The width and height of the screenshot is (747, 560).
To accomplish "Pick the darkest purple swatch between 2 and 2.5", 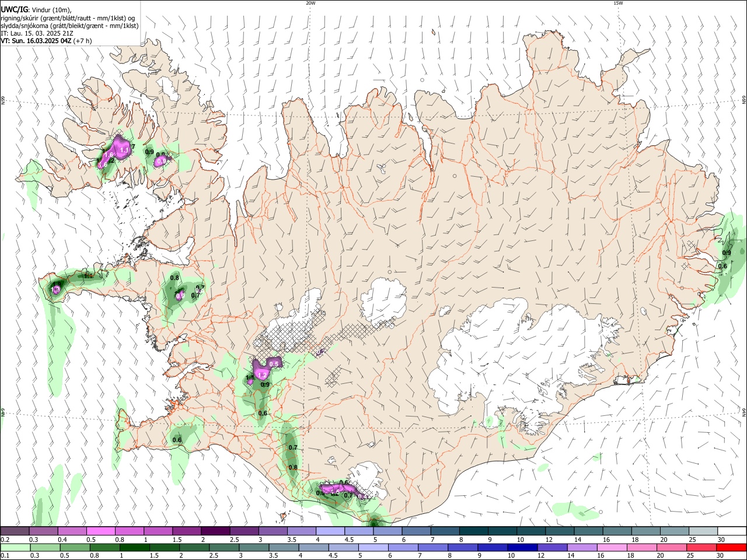I will tap(215, 531).
